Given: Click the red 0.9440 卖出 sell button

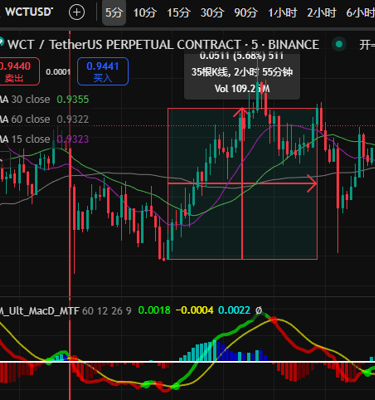Looking at the screenshot, I should (19, 71).
